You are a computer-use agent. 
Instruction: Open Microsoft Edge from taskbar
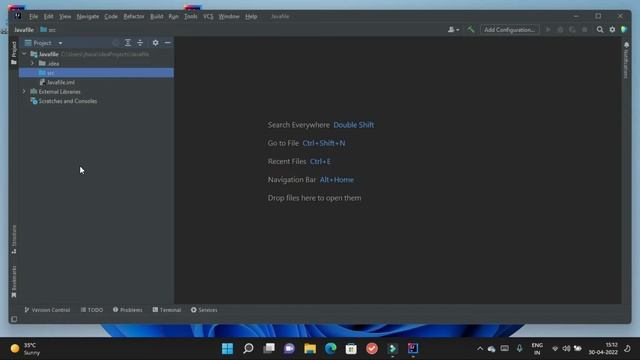pos(331,349)
